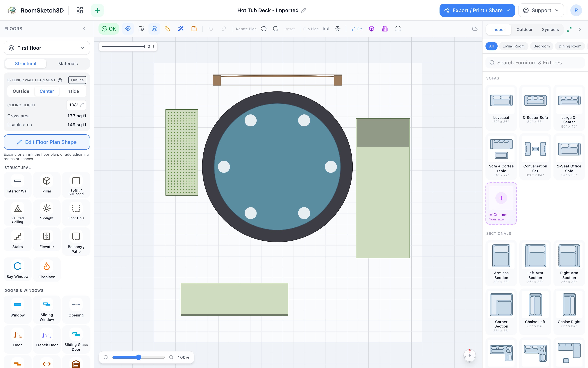Screen dimensions: 588x368
Task: Collapse the furniture panel right chevron
Action: 580,29
